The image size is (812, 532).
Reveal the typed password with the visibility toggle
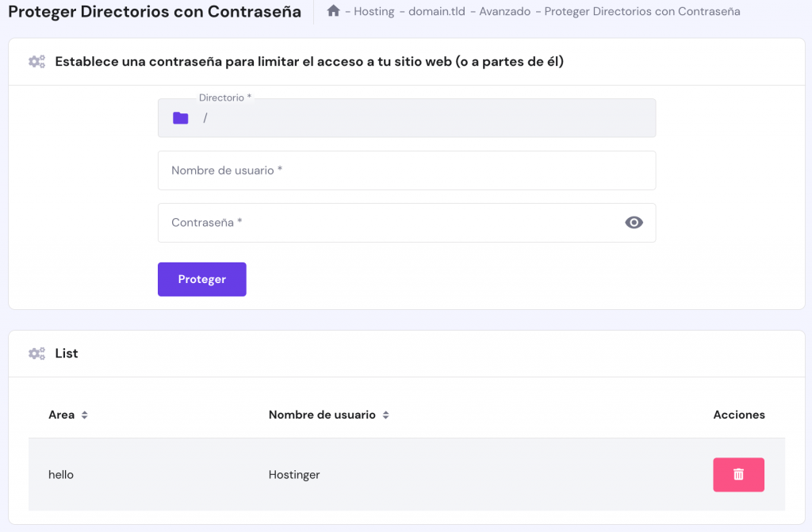[x=634, y=223]
